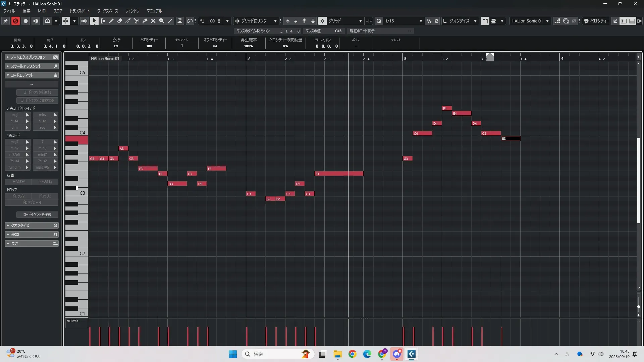644x362 pixels.
Task: Toggle acoustic feedback speaker icon
Action: (84, 21)
